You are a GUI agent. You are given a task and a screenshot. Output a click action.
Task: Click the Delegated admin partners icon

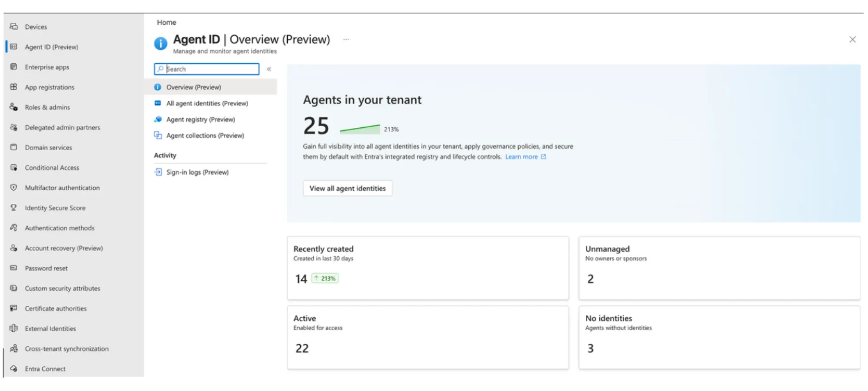point(14,127)
